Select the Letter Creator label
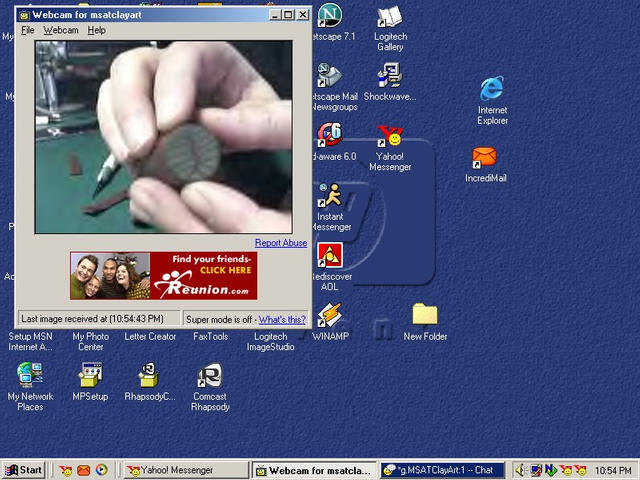This screenshot has width=640, height=480. coord(150,336)
